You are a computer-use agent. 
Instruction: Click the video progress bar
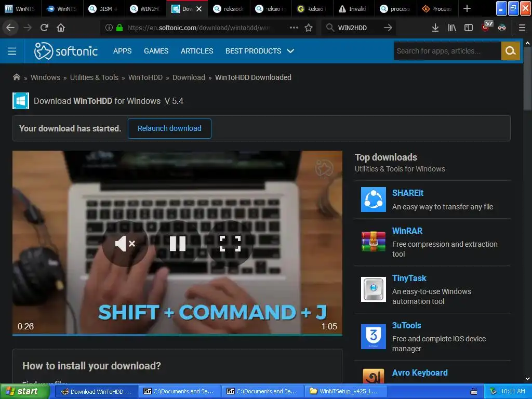point(177,335)
